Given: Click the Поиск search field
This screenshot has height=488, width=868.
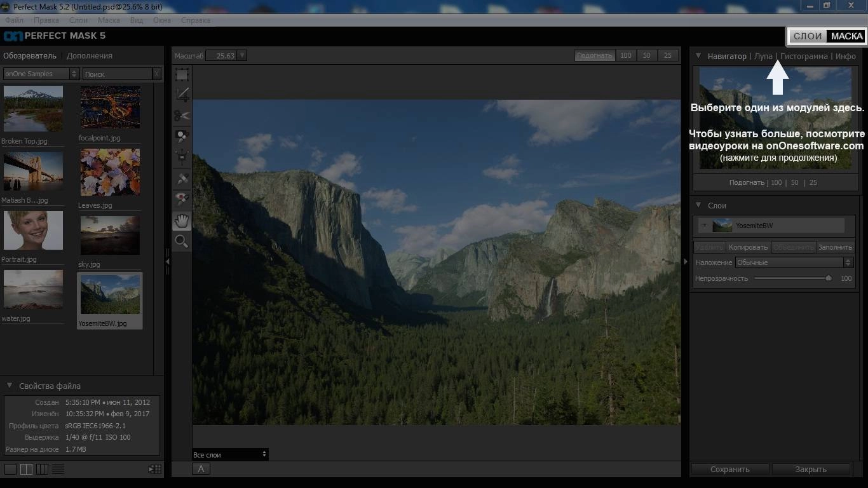Looking at the screenshot, I should click(118, 74).
